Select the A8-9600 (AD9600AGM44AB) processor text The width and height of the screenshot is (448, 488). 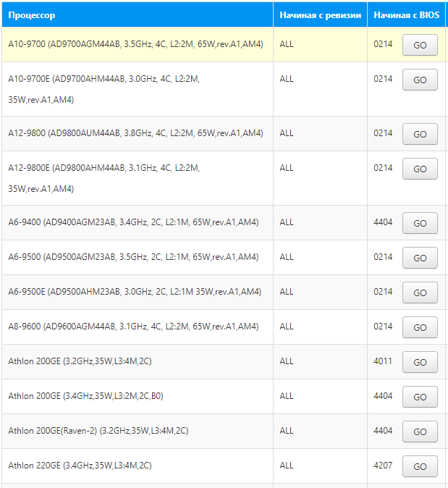coord(133,327)
